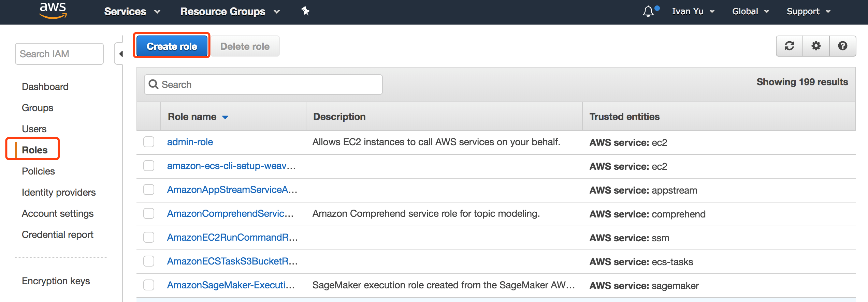The width and height of the screenshot is (868, 302).
Task: Open the Global region dropdown
Action: point(750,12)
